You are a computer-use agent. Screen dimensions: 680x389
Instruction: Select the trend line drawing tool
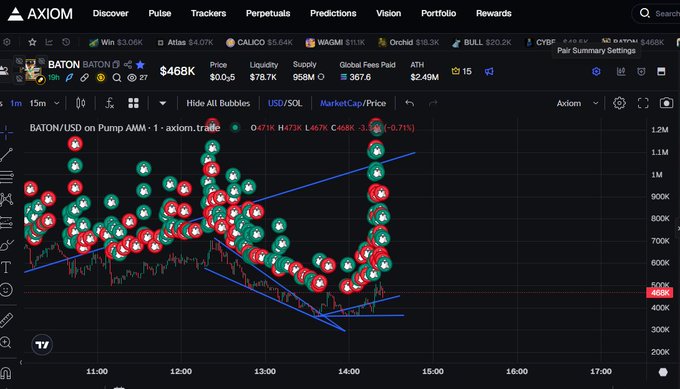pyautogui.click(x=6, y=154)
